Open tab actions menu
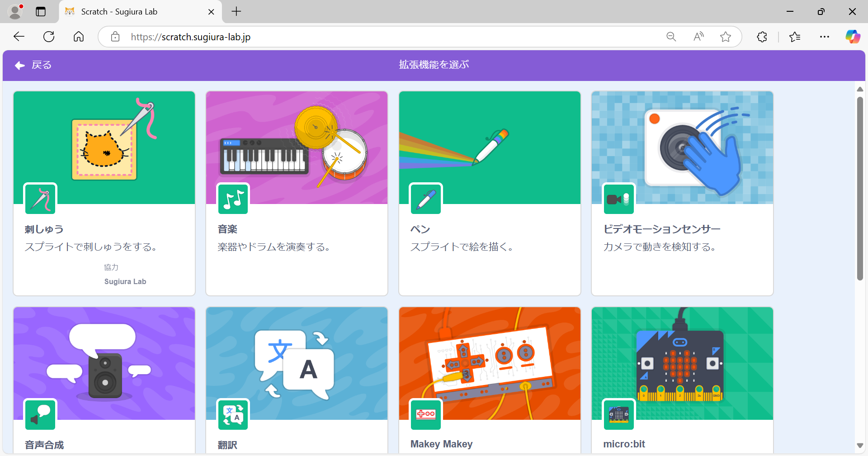Screen dimensions: 868x456 coord(41,12)
